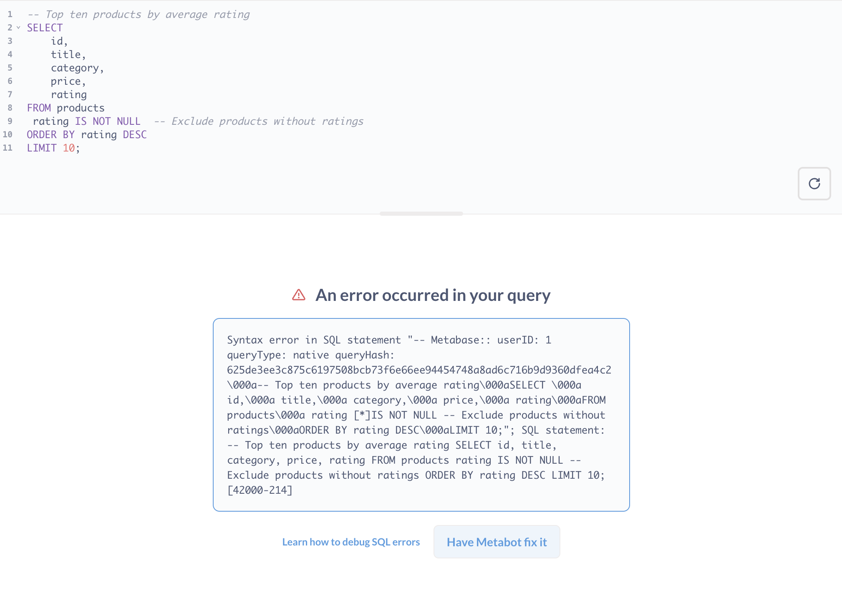Click the resize handle between editor and results

(x=421, y=214)
